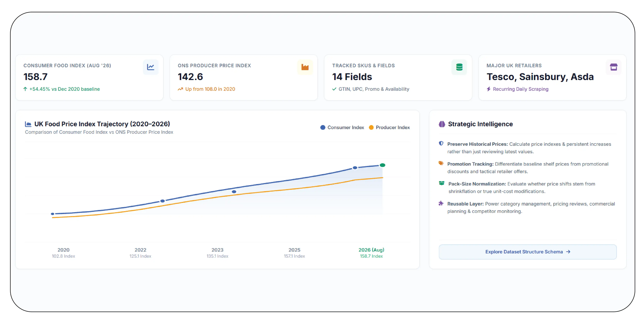Click the shield icon beside Preserve Historical Prices

point(441,143)
